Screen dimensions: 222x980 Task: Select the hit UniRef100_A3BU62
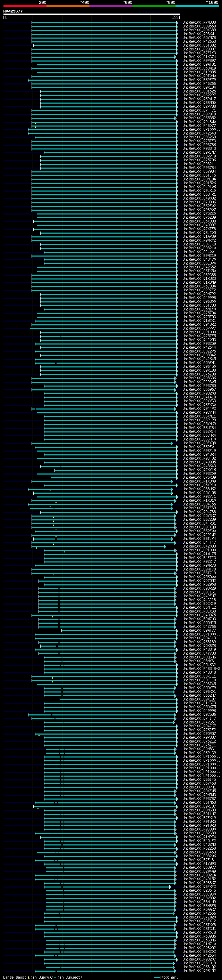click(199, 489)
